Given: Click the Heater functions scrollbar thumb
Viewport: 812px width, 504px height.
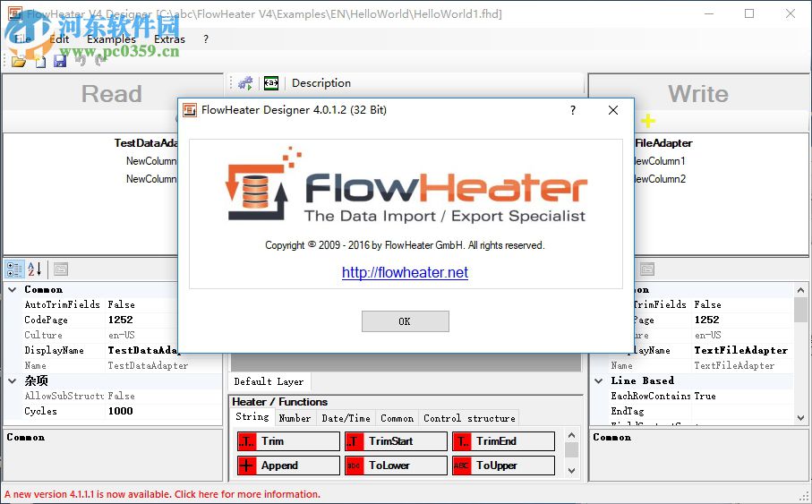Looking at the screenshot, I should [571, 450].
